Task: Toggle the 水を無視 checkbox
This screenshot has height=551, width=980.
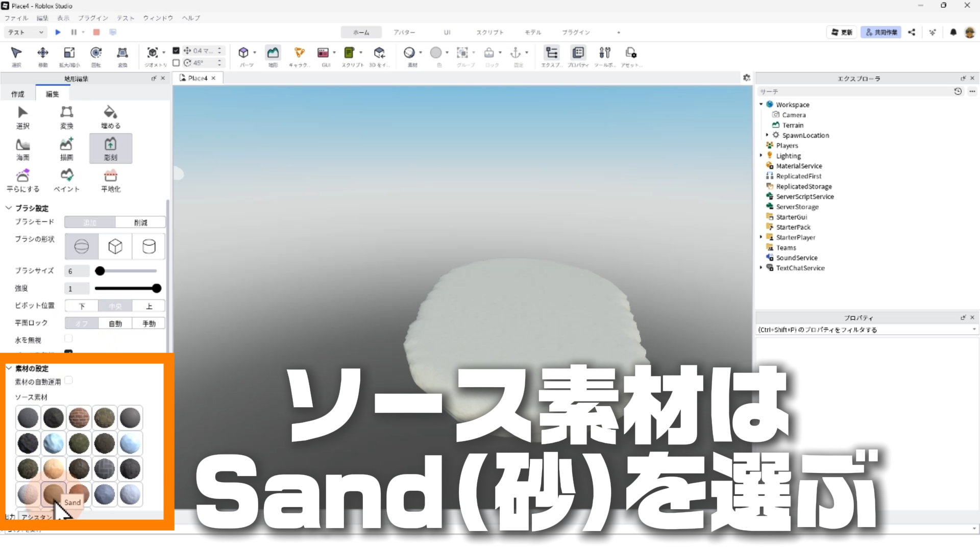Action: [x=68, y=339]
